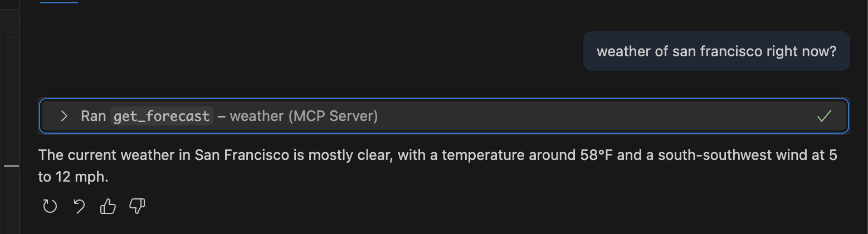Click the green checkmark on tool call
Image resolution: width=868 pixels, height=234 pixels.
824,116
